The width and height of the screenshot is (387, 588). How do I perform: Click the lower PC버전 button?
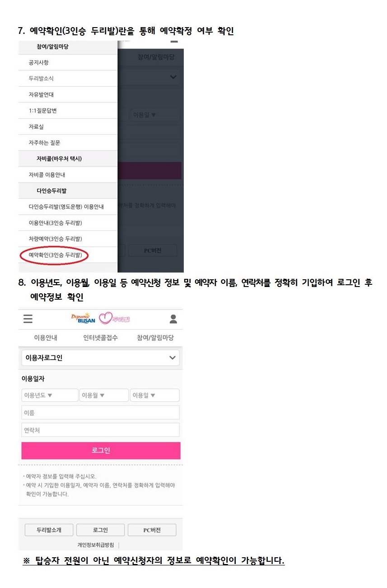[x=152, y=530]
